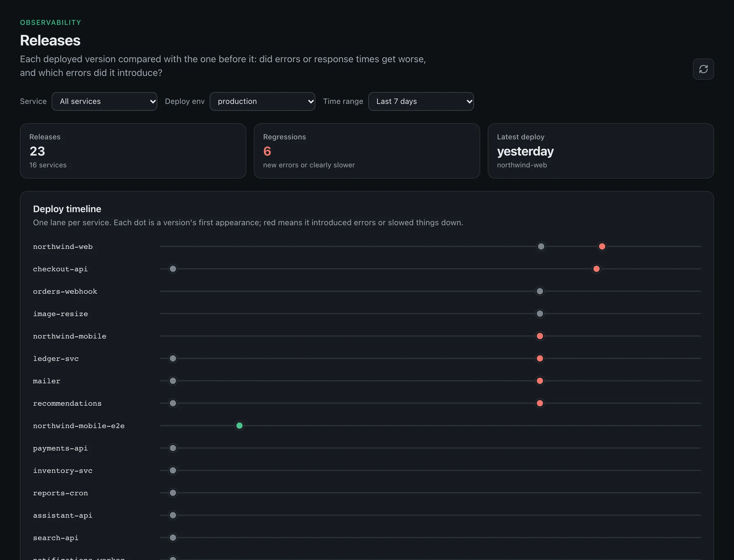Click the Regressions 6 summary card
Viewport: 734px width, 560px height.
pyautogui.click(x=367, y=151)
